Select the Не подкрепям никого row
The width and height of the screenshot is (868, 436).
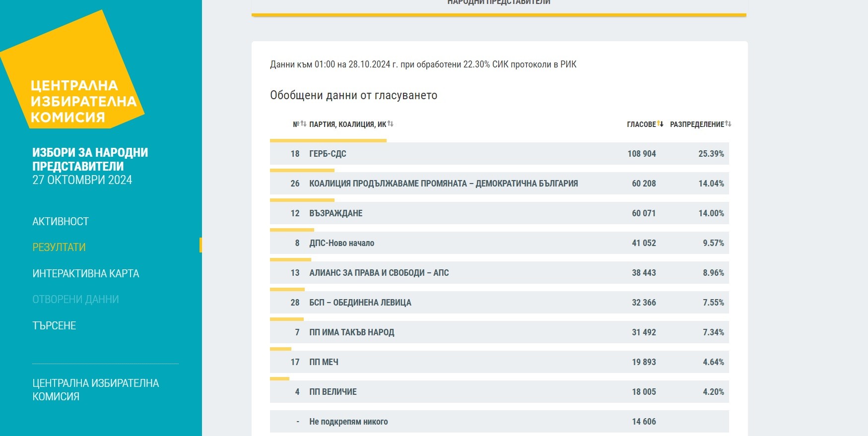(499, 421)
